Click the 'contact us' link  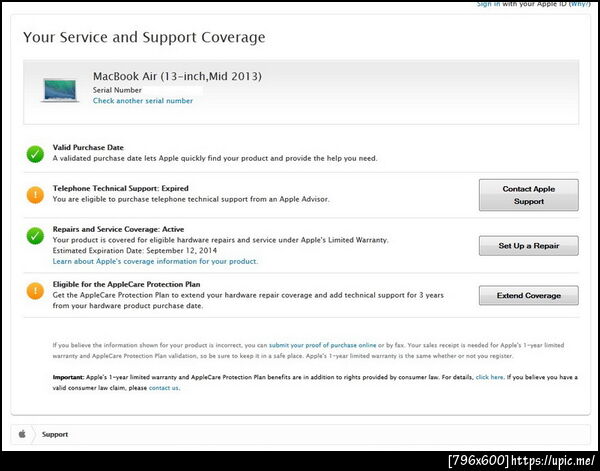point(163,388)
